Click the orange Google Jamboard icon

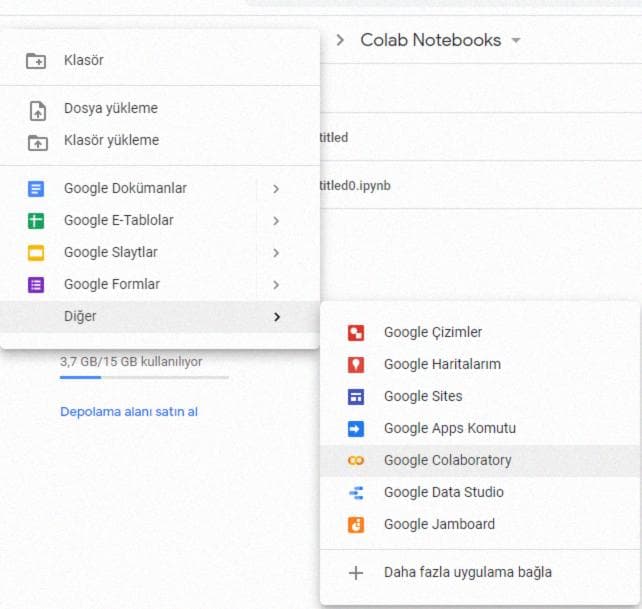pos(356,525)
